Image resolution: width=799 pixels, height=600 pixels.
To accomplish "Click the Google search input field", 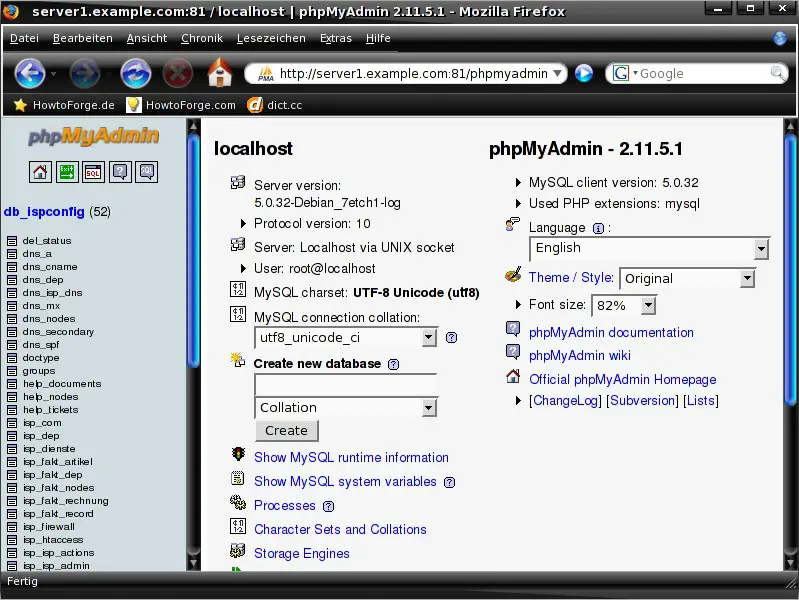I will point(704,73).
